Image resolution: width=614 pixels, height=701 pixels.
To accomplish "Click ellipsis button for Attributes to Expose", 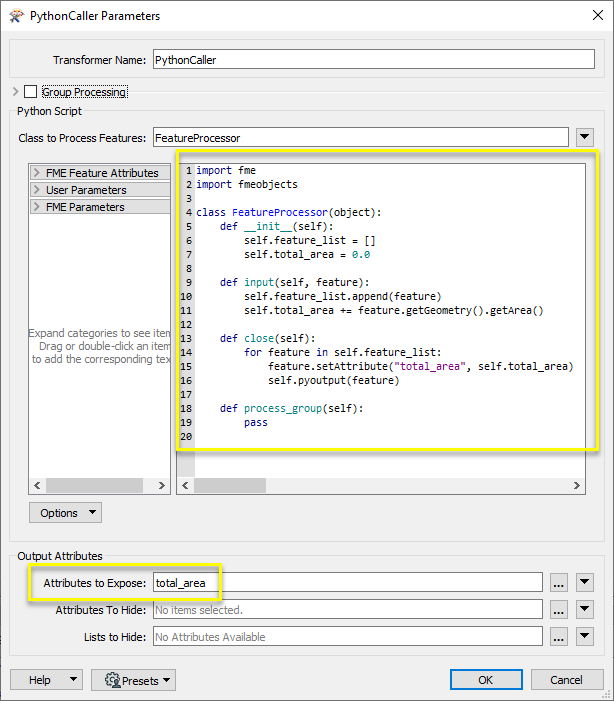I will point(558,583).
